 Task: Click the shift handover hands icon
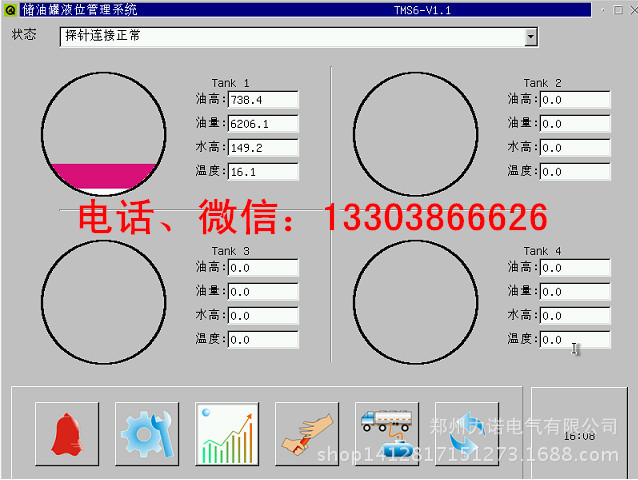307,434
